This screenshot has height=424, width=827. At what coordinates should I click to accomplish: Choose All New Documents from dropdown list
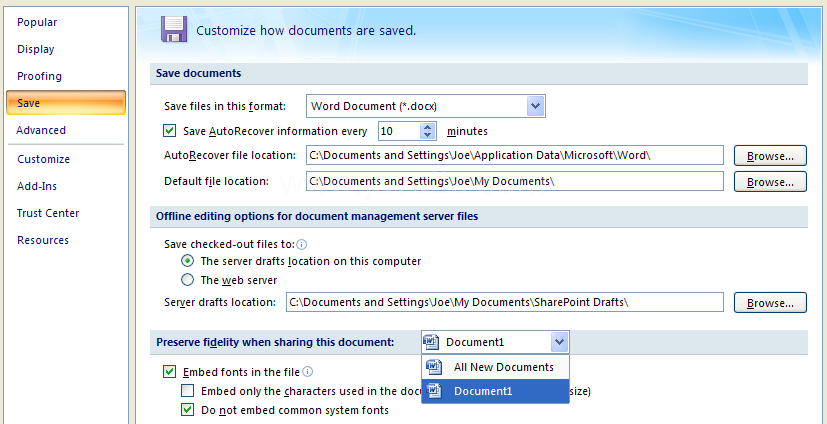click(x=495, y=367)
